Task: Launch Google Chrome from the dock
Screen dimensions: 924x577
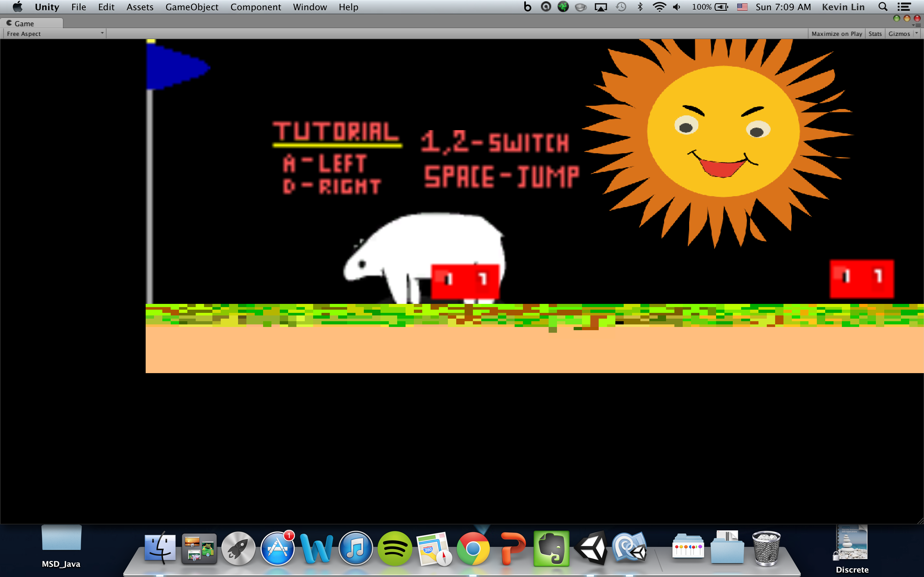Action: (473, 548)
